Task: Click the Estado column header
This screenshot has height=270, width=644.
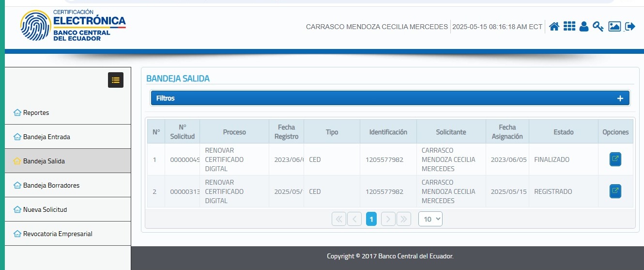Action: tap(563, 132)
